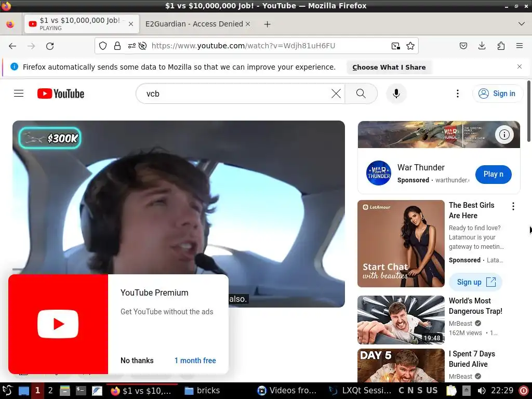This screenshot has height=399, width=532.
Task: Expand the list all tabs chevron
Action: click(522, 24)
